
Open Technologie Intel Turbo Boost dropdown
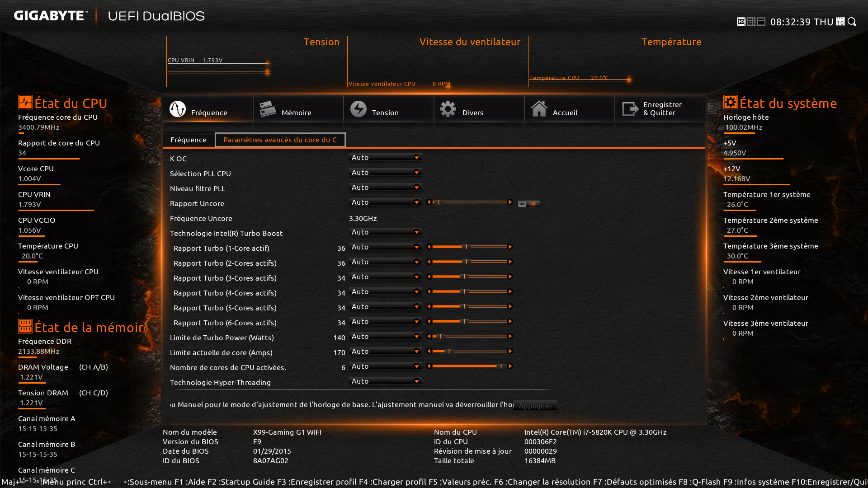386,232
